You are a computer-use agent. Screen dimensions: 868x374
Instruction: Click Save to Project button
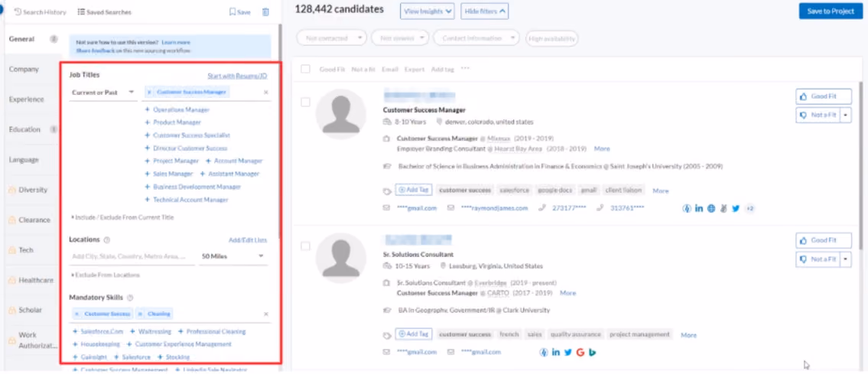(x=831, y=11)
